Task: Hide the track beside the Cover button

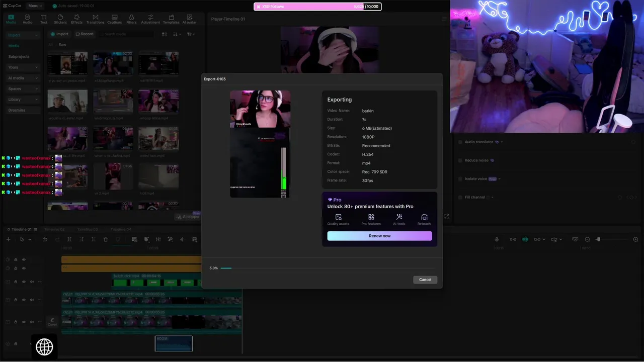Action: [24, 322]
